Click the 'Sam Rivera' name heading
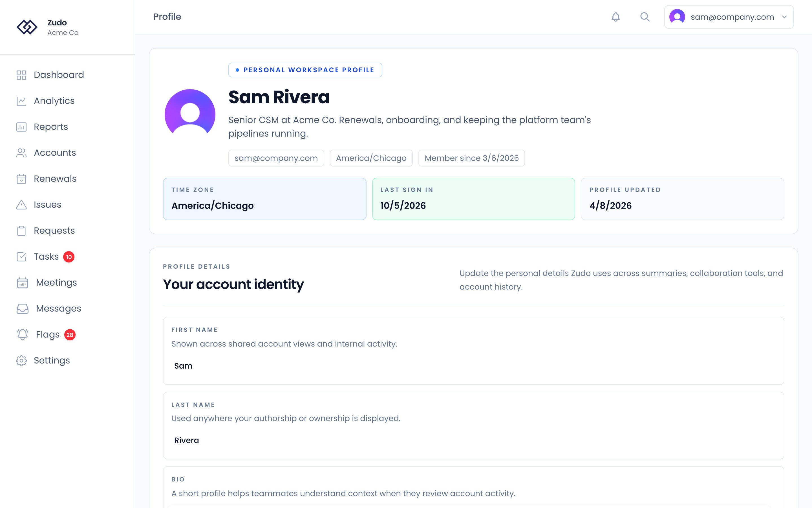 279,97
